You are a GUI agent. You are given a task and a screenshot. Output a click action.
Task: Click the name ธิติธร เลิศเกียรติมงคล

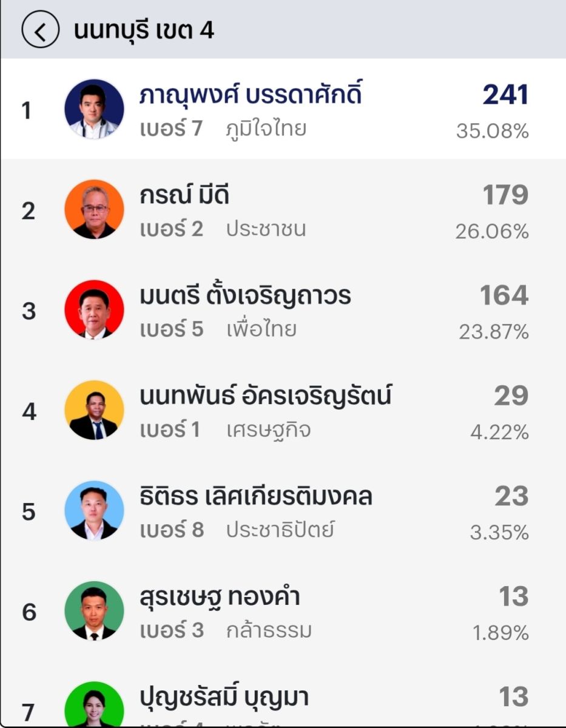pos(255,497)
